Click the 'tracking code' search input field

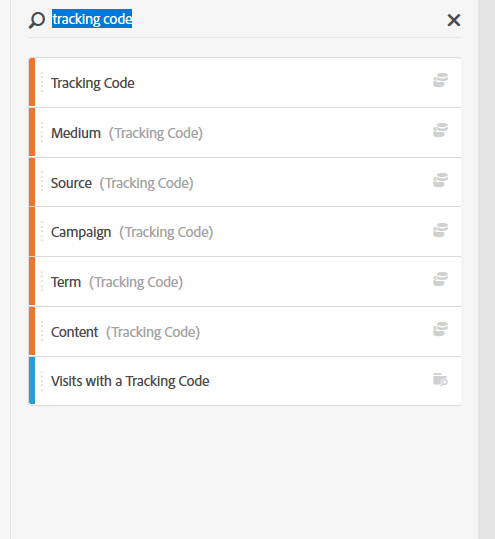pyautogui.click(x=244, y=19)
